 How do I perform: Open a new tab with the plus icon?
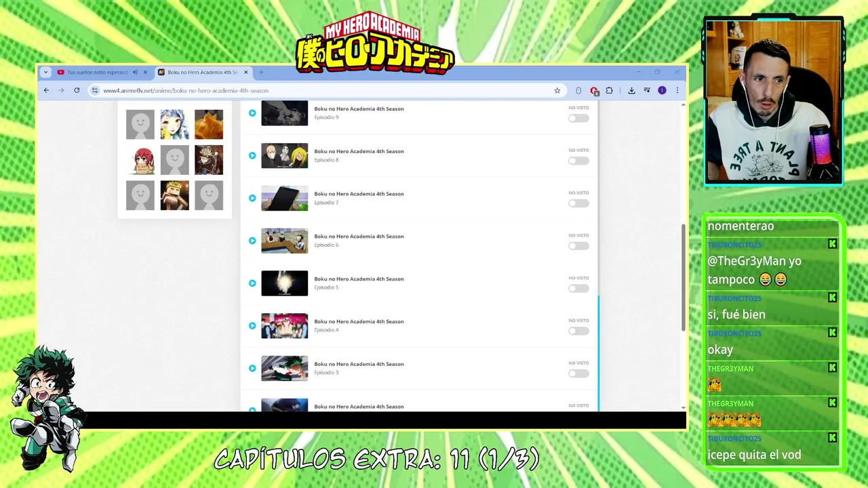pos(261,73)
